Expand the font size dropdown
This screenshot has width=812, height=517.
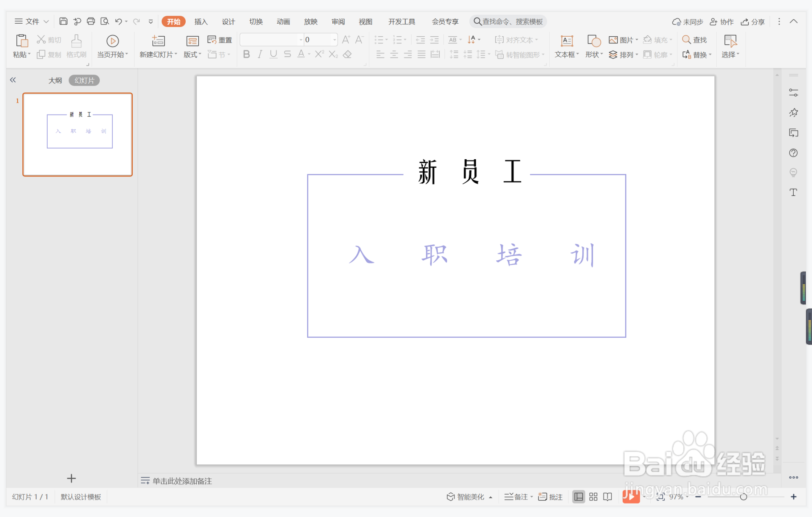[x=334, y=40]
